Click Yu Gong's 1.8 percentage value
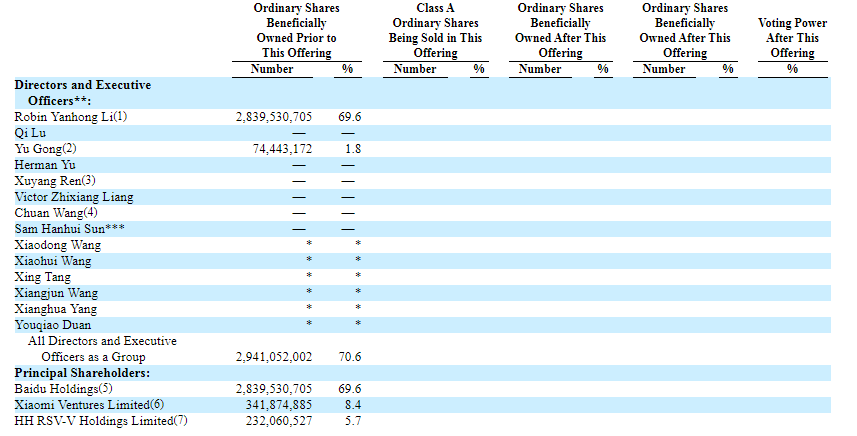 click(353, 149)
